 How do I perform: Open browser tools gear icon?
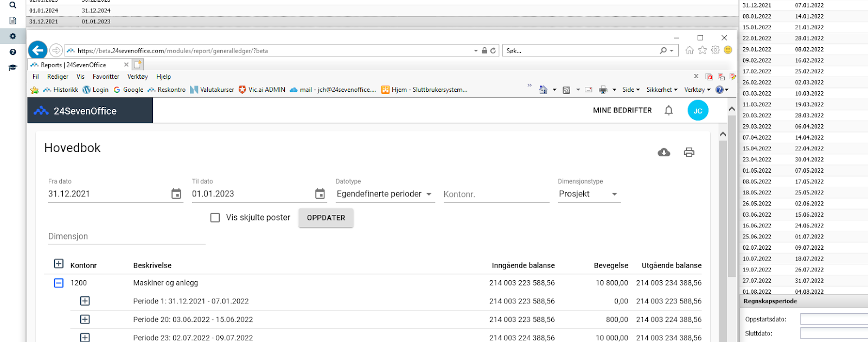pyautogui.click(x=716, y=50)
